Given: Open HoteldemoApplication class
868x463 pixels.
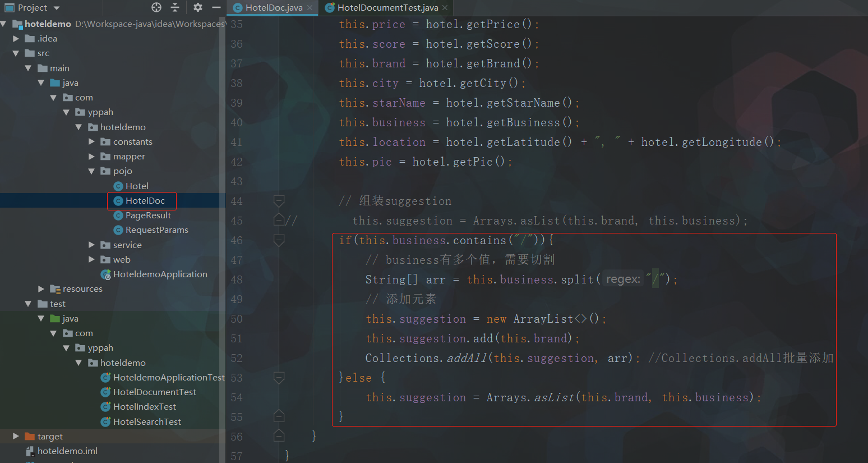Looking at the screenshot, I should (160, 274).
